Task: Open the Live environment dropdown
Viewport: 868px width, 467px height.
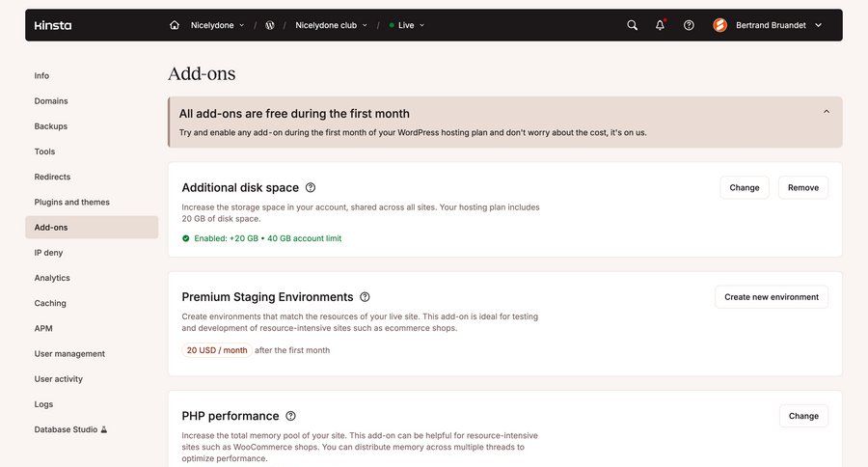Action: (407, 25)
